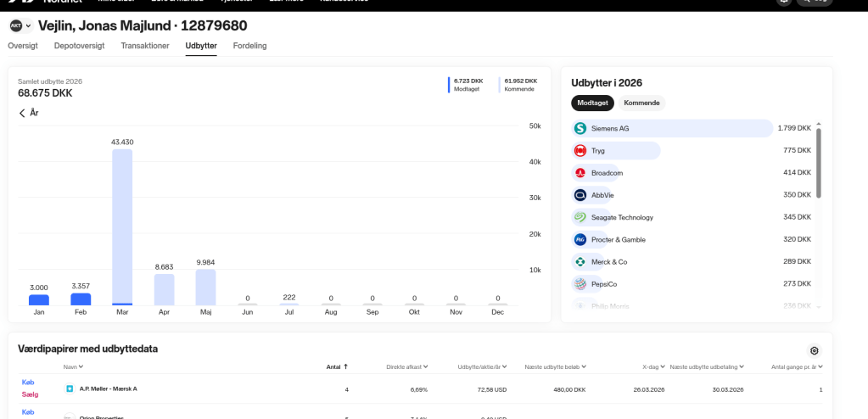Select the Modtaget filter pill
The width and height of the screenshot is (868, 419).
coord(592,103)
